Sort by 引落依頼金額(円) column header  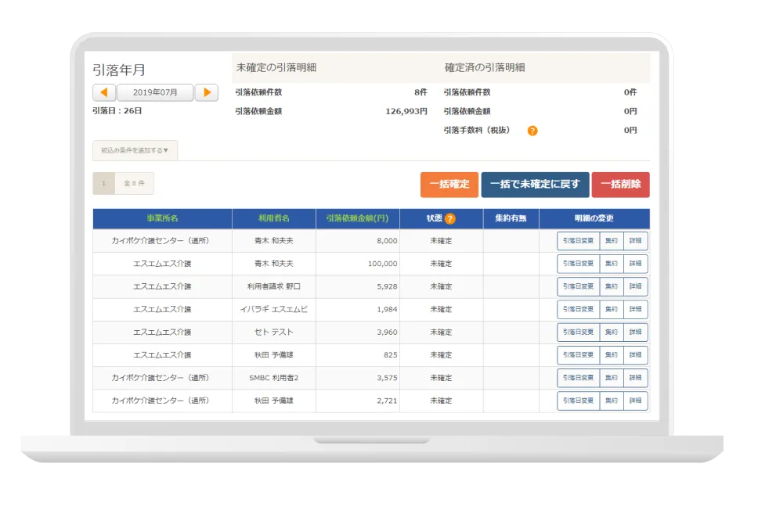[x=357, y=218]
